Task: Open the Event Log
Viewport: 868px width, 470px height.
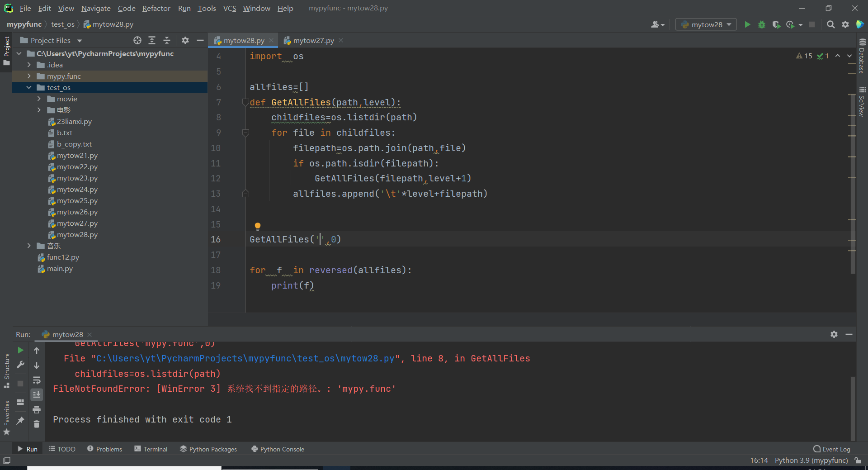Action: tap(831, 449)
